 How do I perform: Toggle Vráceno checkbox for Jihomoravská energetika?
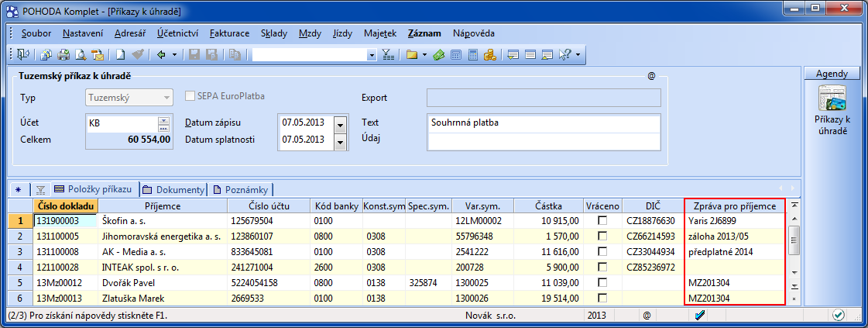pos(603,236)
